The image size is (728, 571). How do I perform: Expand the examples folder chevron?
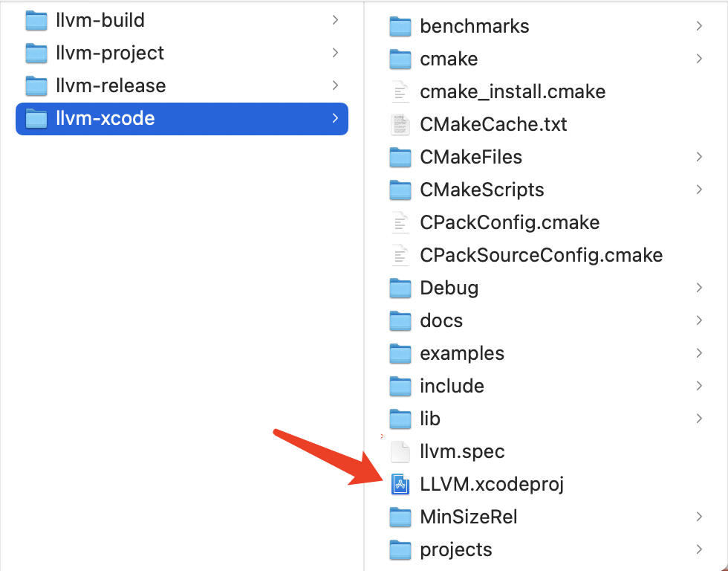pyautogui.click(x=699, y=353)
